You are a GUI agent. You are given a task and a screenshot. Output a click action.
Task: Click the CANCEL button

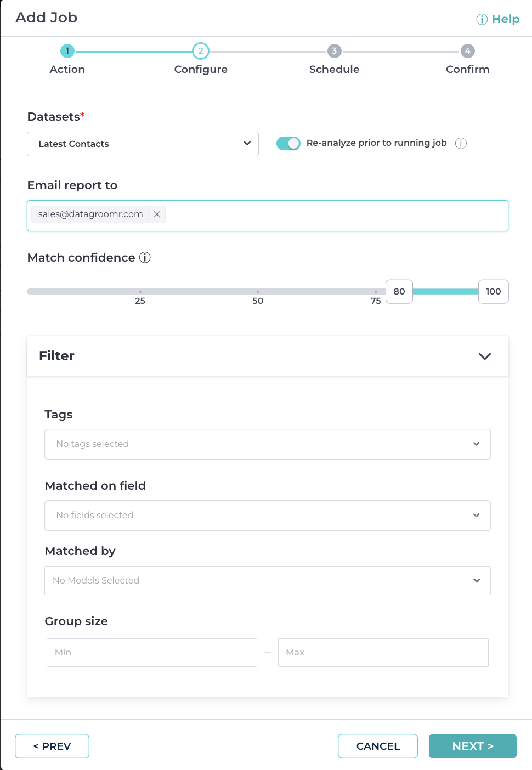click(378, 746)
